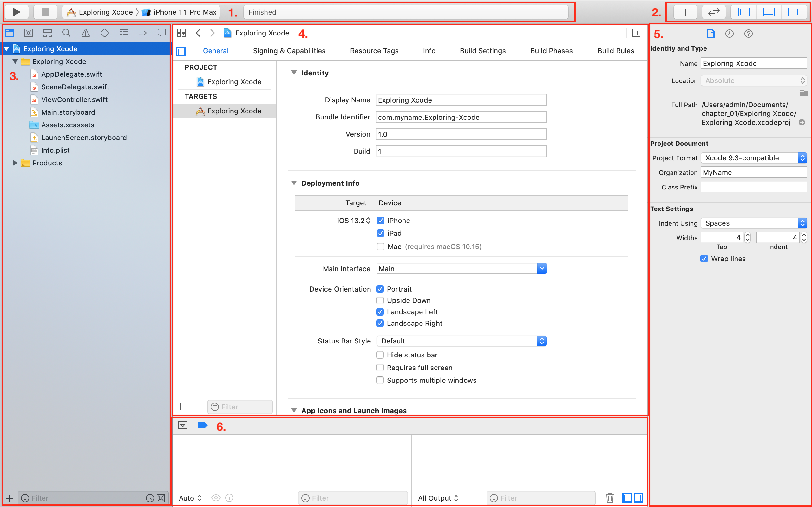Click the Debug area toggle icon

point(774,12)
